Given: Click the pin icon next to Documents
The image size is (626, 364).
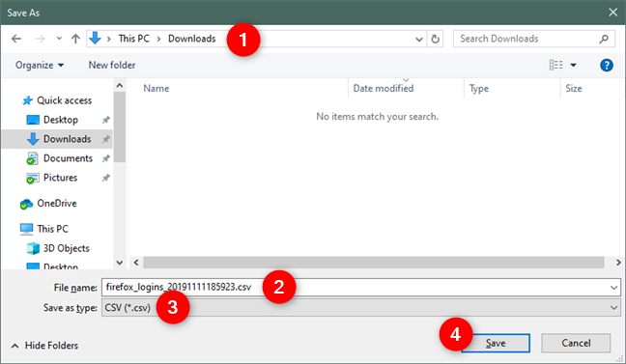Looking at the screenshot, I should click(106, 158).
